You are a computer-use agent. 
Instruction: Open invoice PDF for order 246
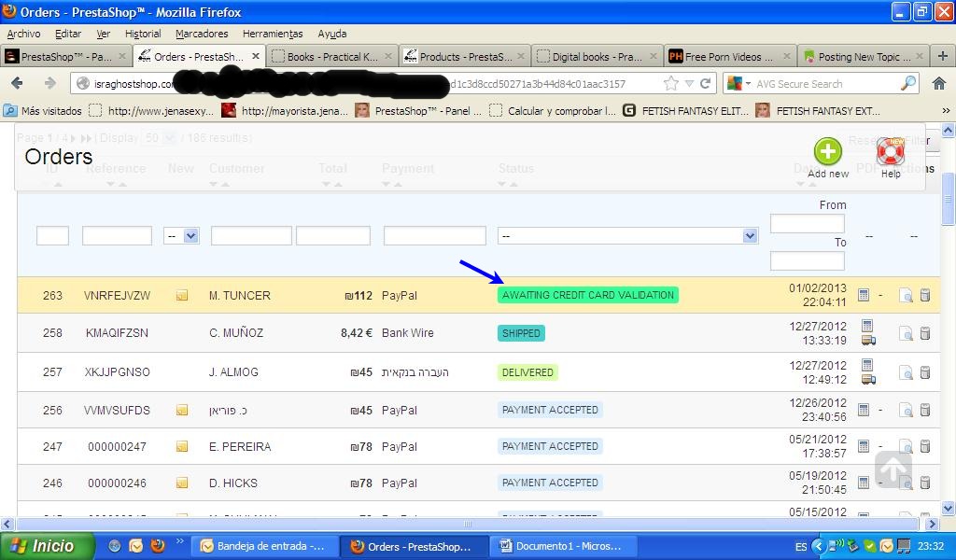tap(864, 483)
